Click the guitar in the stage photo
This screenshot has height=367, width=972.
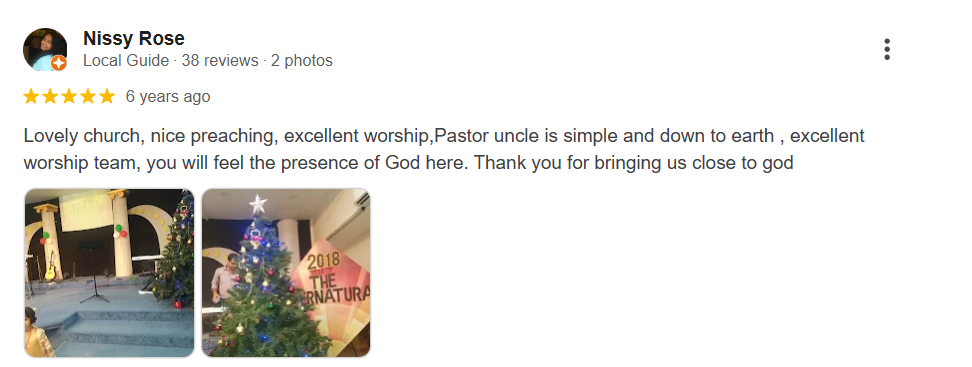point(51,267)
